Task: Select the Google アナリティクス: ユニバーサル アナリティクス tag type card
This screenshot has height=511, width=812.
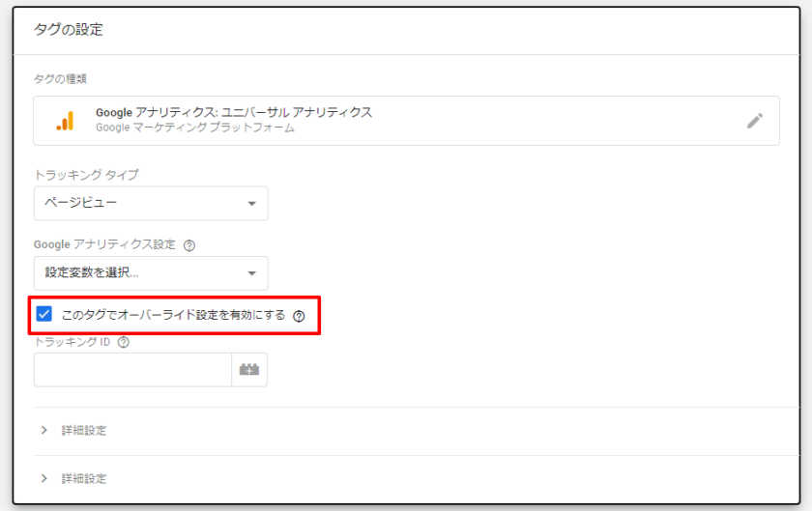Action: (x=407, y=121)
